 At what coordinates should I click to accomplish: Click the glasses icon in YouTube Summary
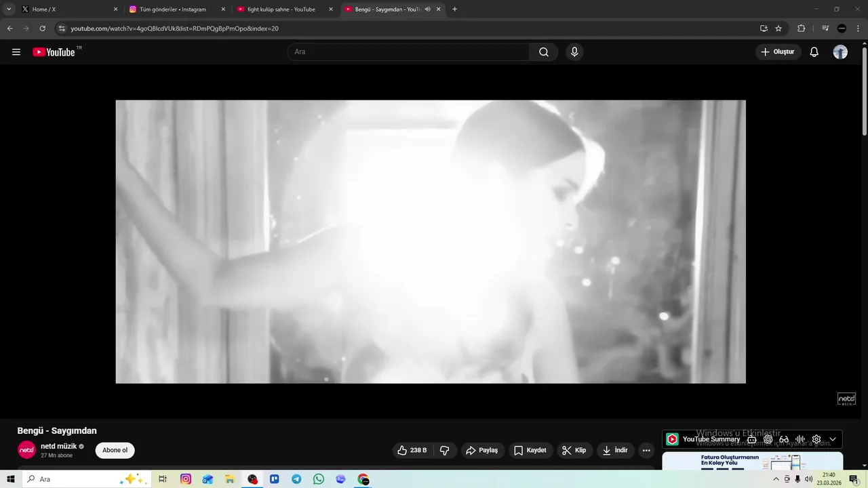click(x=784, y=439)
